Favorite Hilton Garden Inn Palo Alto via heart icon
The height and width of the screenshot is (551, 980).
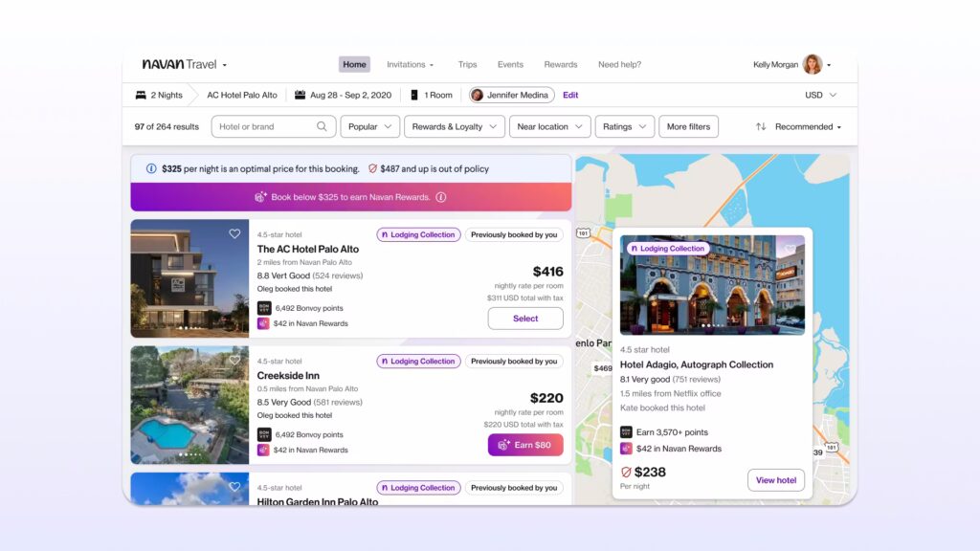pyautogui.click(x=234, y=486)
